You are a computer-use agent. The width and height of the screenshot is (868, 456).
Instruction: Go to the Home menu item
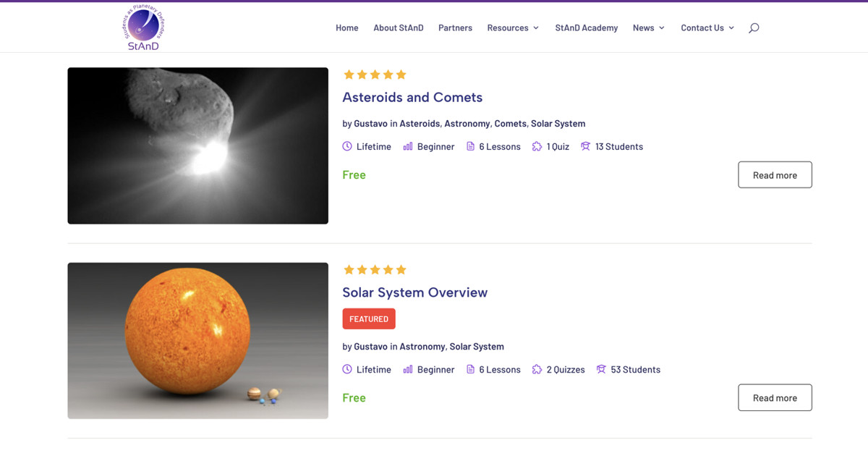347,28
